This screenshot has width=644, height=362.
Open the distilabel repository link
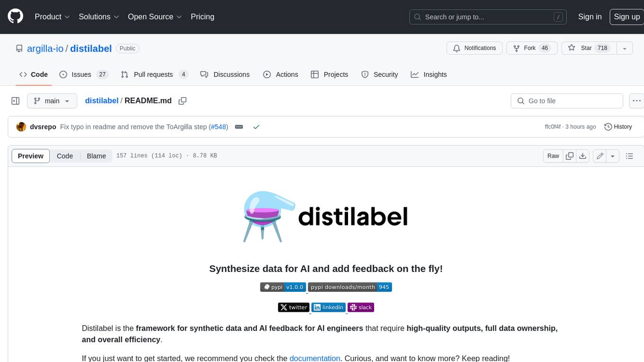[91, 48]
